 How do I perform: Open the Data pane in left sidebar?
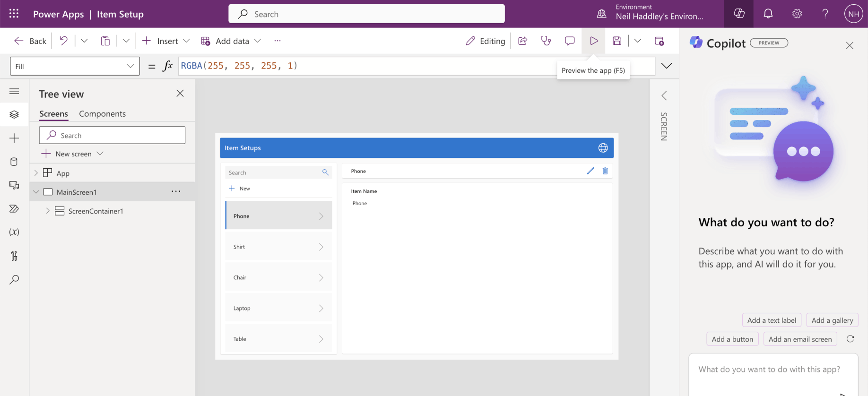coord(14,162)
